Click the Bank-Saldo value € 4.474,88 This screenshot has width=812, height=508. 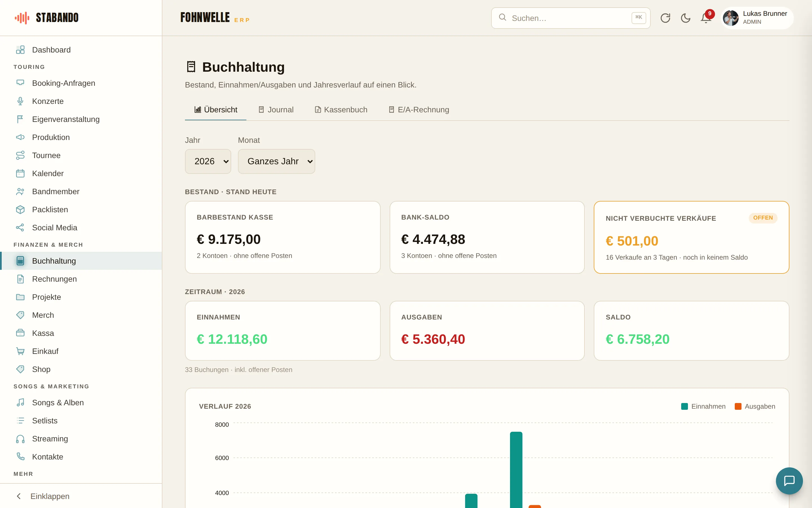[x=433, y=239]
